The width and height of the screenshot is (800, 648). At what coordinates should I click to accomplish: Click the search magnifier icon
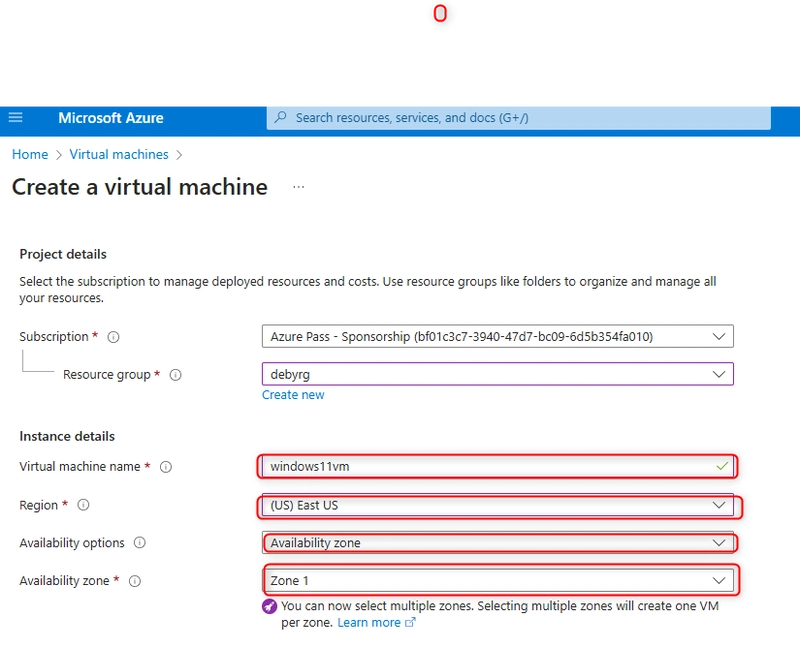pyautogui.click(x=280, y=117)
